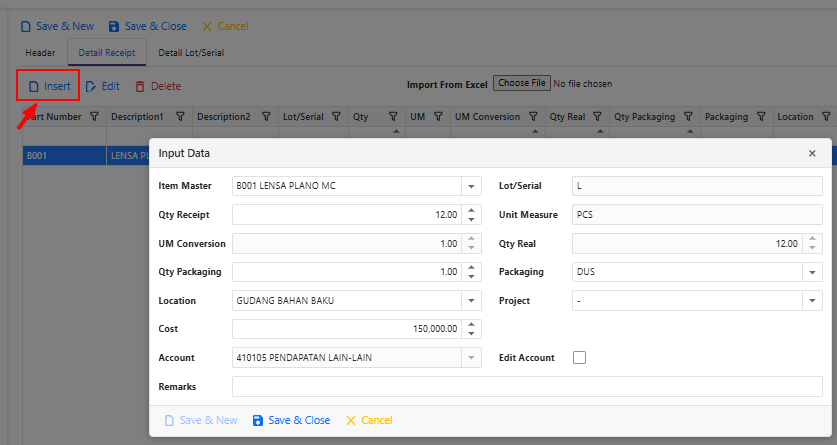Decrease Qty Packaging with down arrow
This screenshot has height=445, width=837.
click(x=471, y=276)
